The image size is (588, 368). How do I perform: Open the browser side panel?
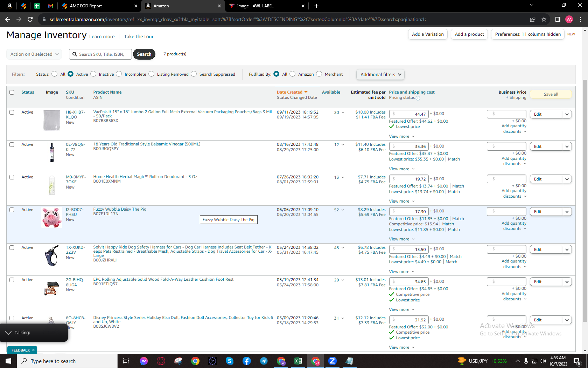[x=558, y=19]
